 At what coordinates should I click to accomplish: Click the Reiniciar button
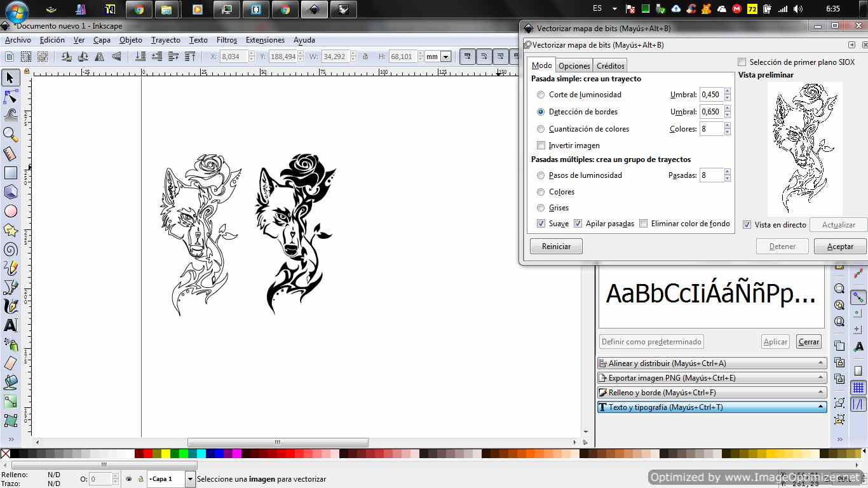(x=556, y=247)
